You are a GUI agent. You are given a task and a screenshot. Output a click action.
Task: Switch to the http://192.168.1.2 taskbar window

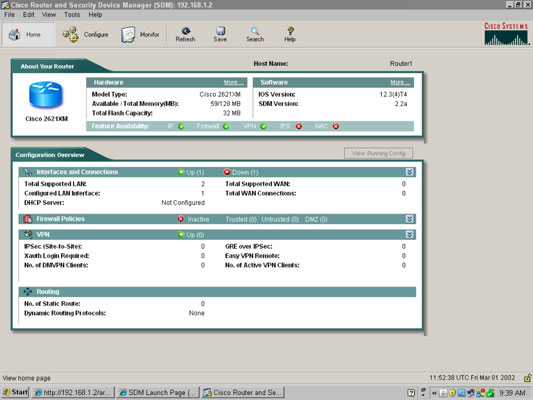pyautogui.click(x=73, y=392)
